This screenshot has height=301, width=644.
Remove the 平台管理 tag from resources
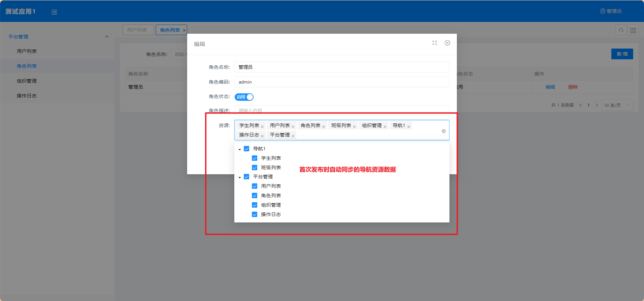[x=293, y=136]
